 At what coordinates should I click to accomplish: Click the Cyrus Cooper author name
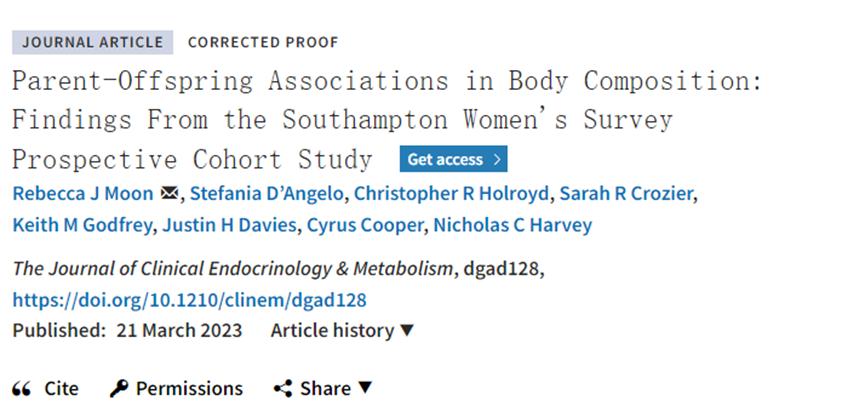tap(364, 225)
